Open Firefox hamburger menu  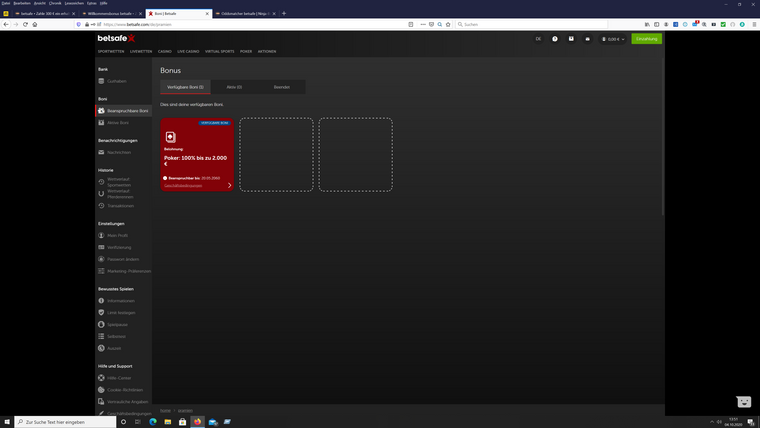coord(754,24)
